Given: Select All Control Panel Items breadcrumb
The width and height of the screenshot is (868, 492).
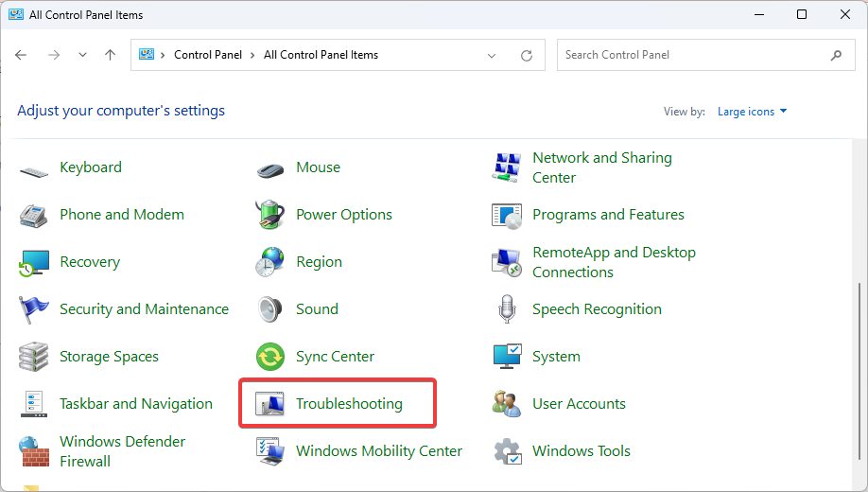Looking at the screenshot, I should coord(321,55).
